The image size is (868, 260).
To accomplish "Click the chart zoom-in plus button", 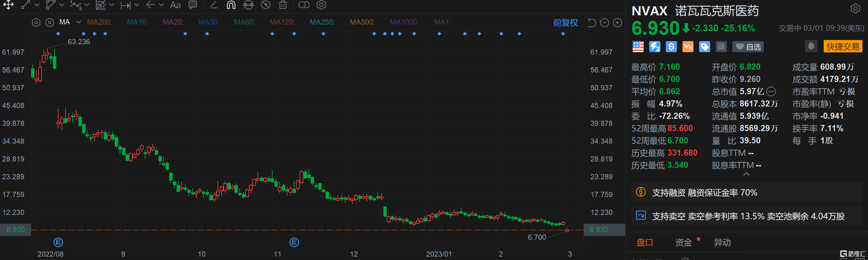I will click(x=617, y=22).
